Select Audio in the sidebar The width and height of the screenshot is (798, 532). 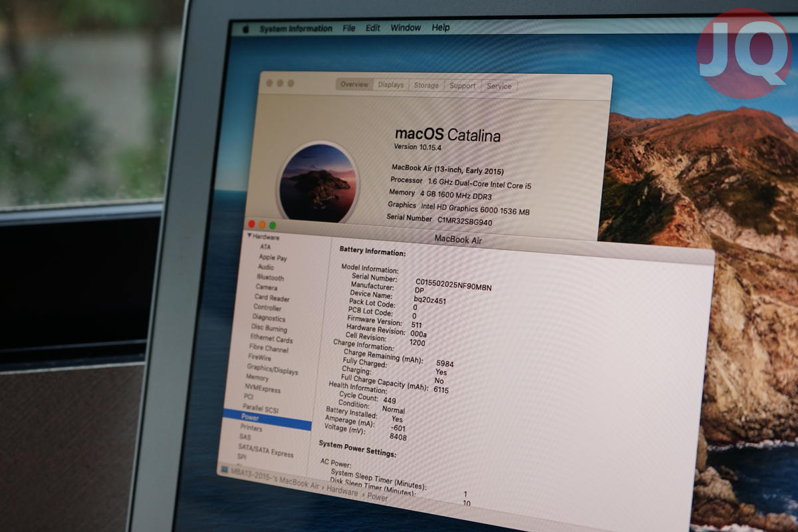click(x=265, y=267)
